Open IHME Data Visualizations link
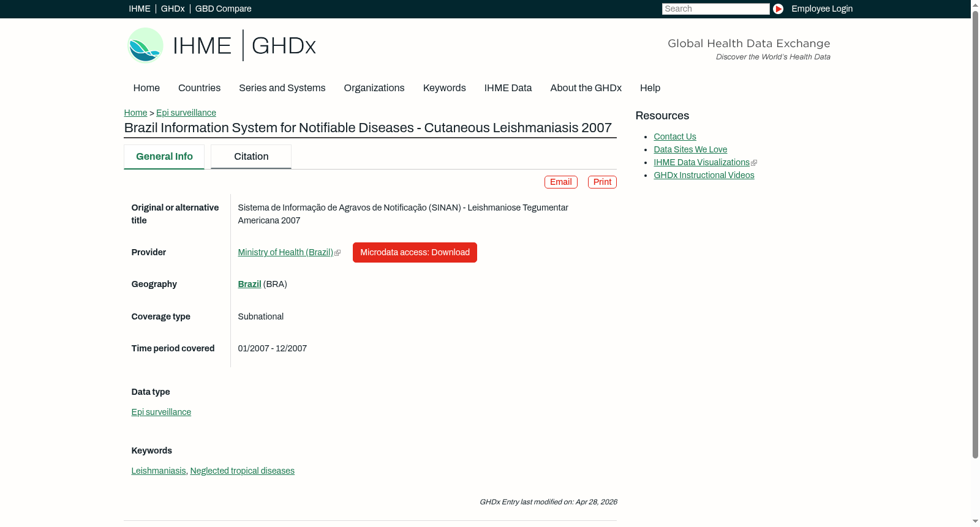Screen dimensions: 980x527 tap(702, 162)
